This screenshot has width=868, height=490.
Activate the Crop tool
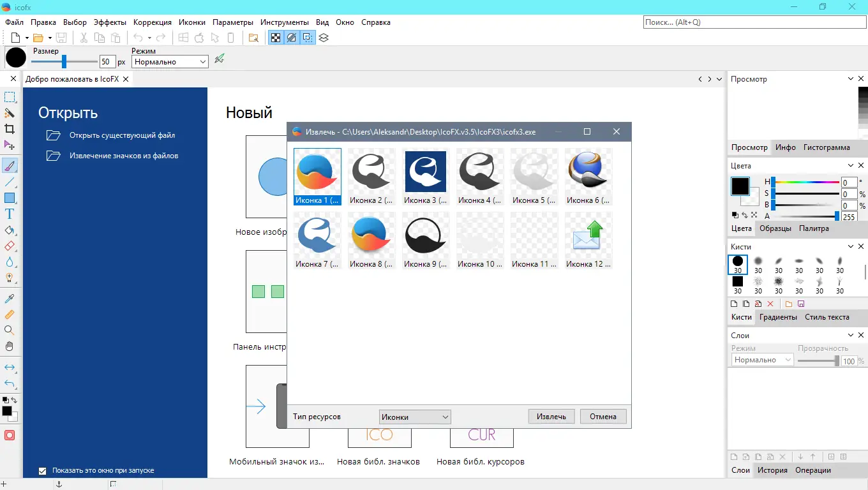pyautogui.click(x=10, y=129)
